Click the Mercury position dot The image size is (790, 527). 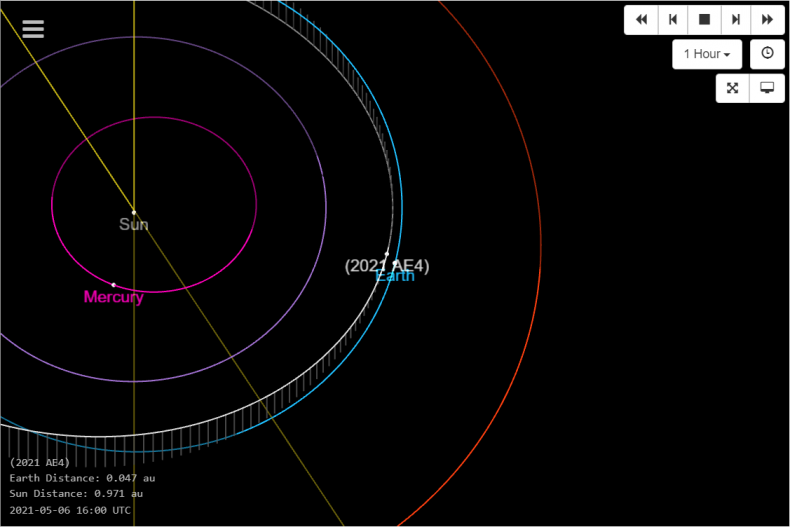113,285
